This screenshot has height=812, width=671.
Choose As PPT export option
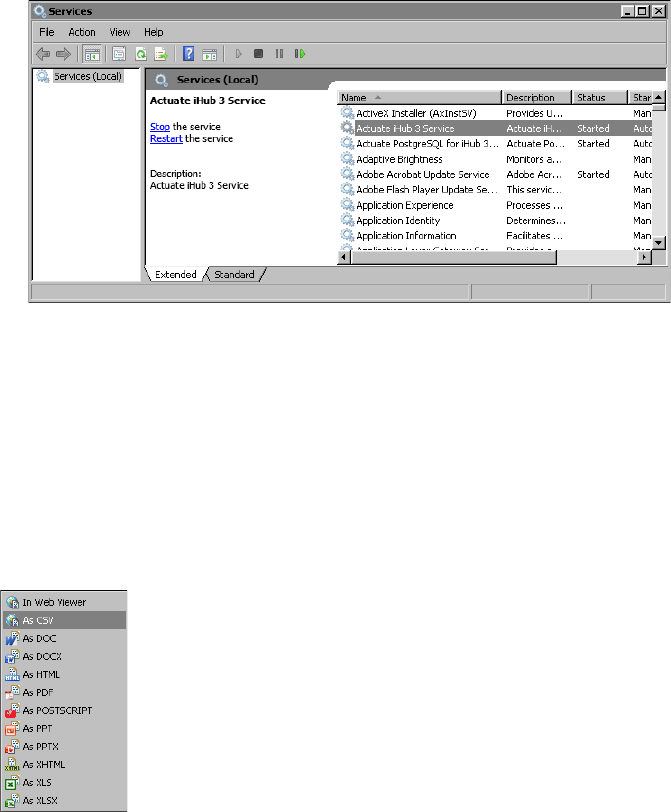click(65, 729)
